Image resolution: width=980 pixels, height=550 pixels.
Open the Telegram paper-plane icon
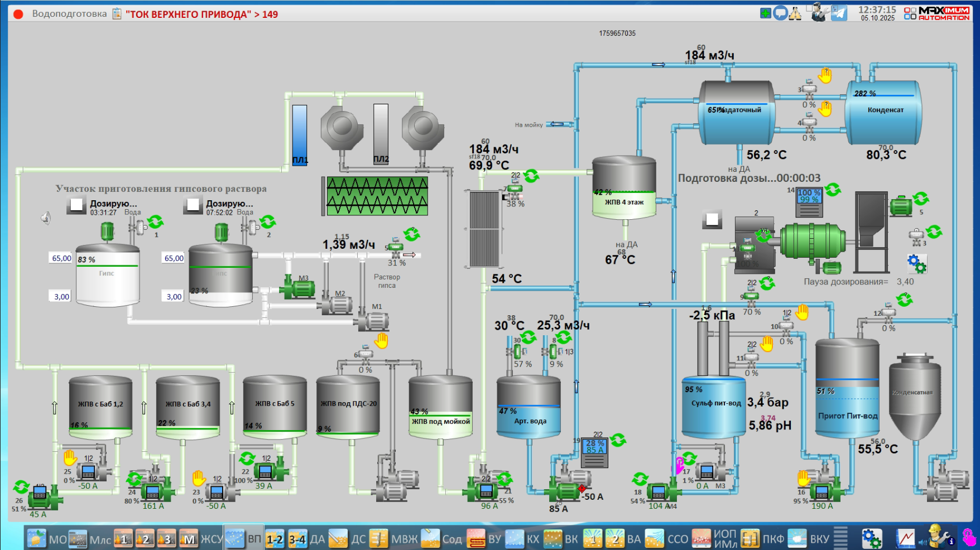tap(839, 13)
